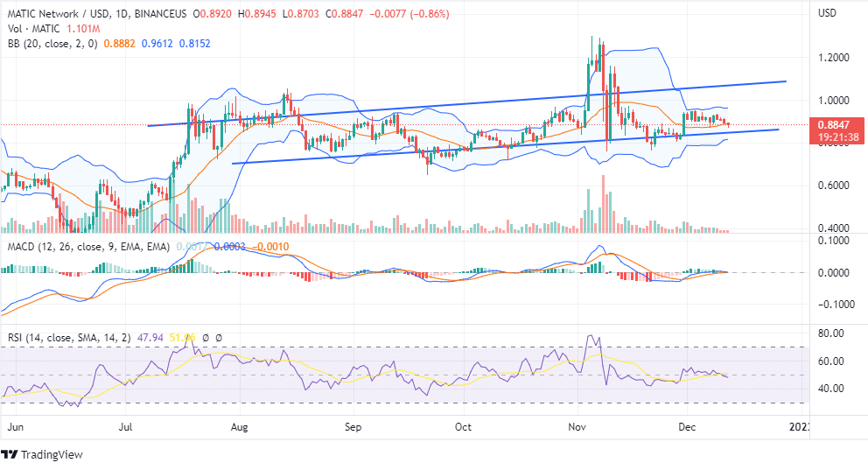Click the BB basis value 0.8882
868x470 pixels.
(120, 44)
